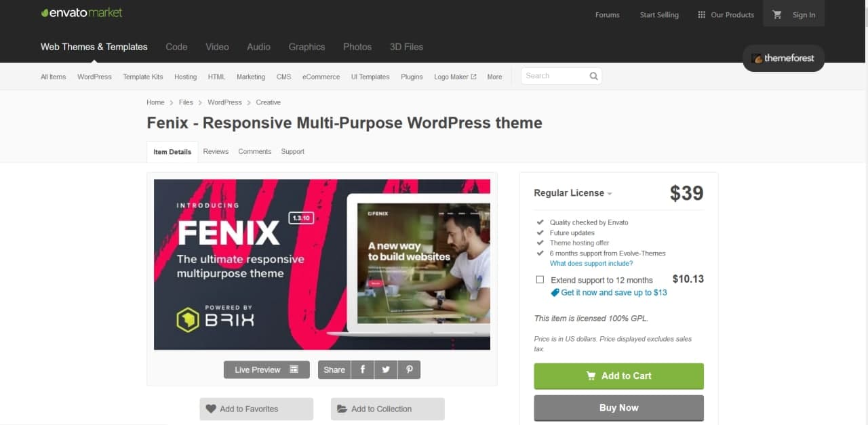
Task: Switch to the Reviews tab
Action: pyautogui.click(x=216, y=151)
